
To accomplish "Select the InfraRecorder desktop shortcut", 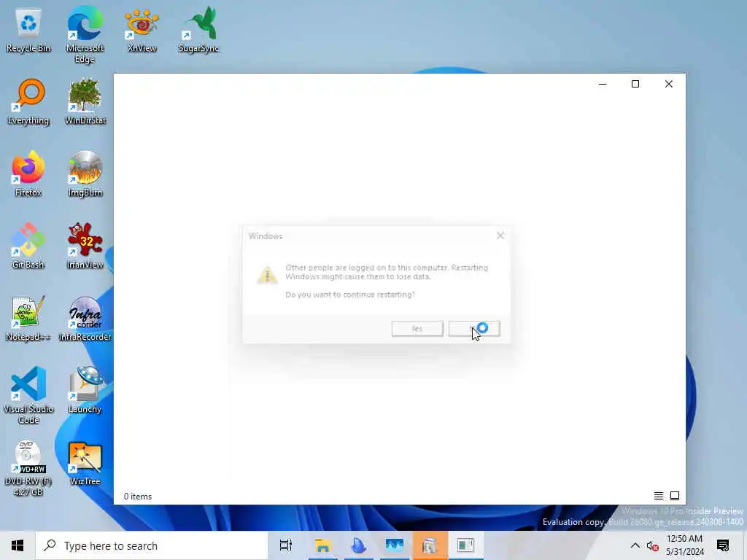I will (x=85, y=319).
